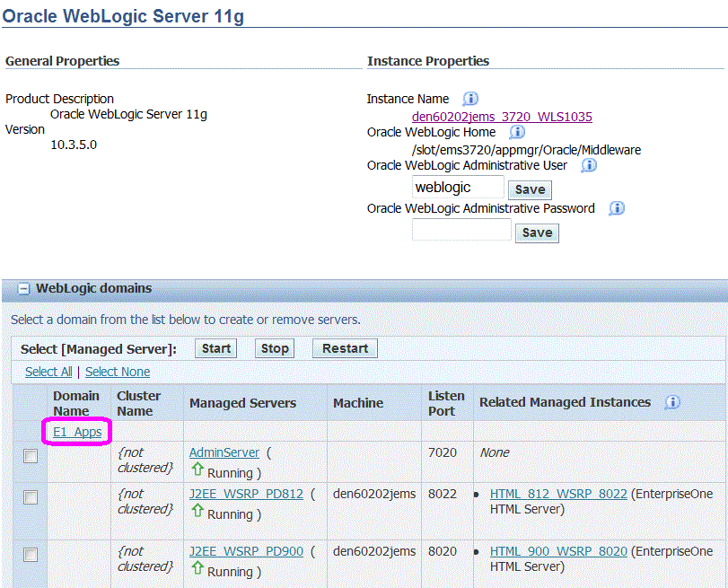Click the Select All link
The width and height of the screenshot is (728, 588).
pyautogui.click(x=48, y=372)
